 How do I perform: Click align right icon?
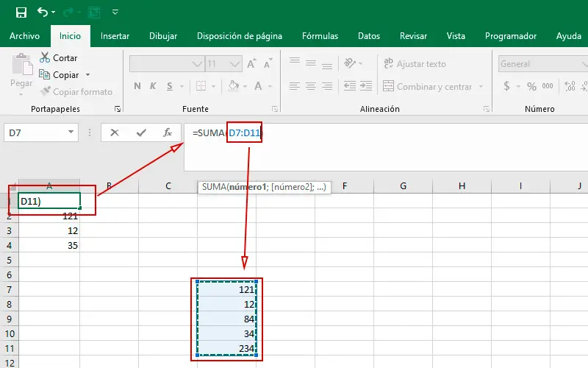point(327,86)
